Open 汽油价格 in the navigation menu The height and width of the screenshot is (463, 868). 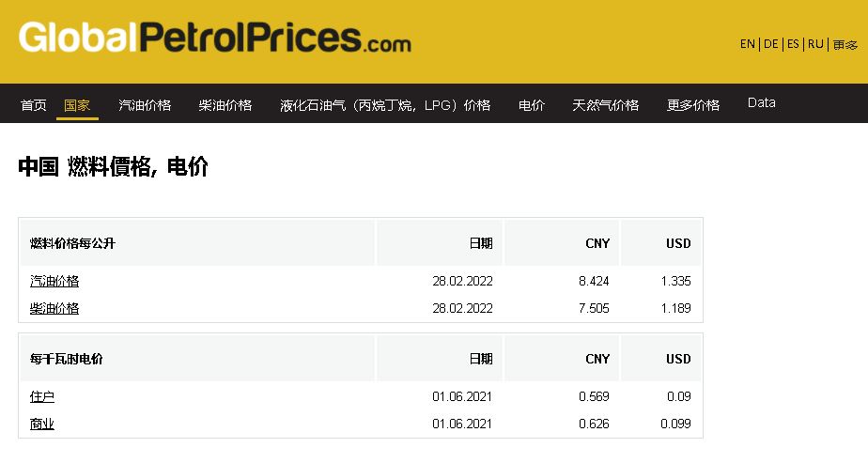145,105
